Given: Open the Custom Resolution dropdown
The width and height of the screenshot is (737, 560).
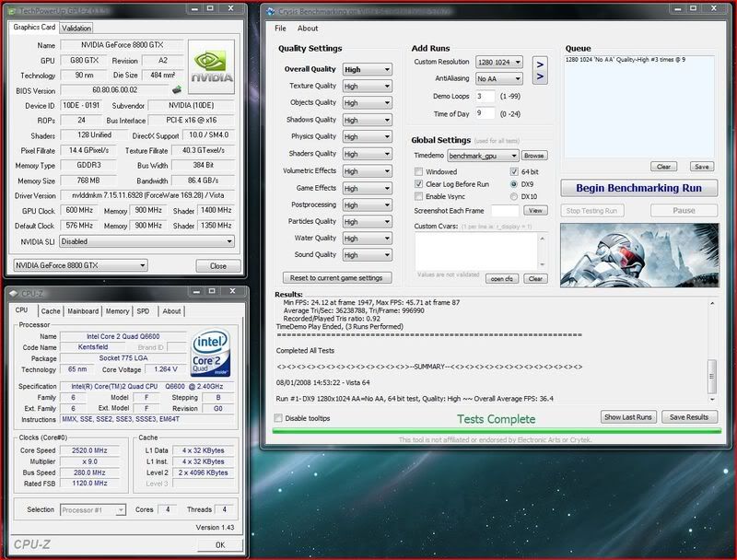Looking at the screenshot, I should 498,62.
